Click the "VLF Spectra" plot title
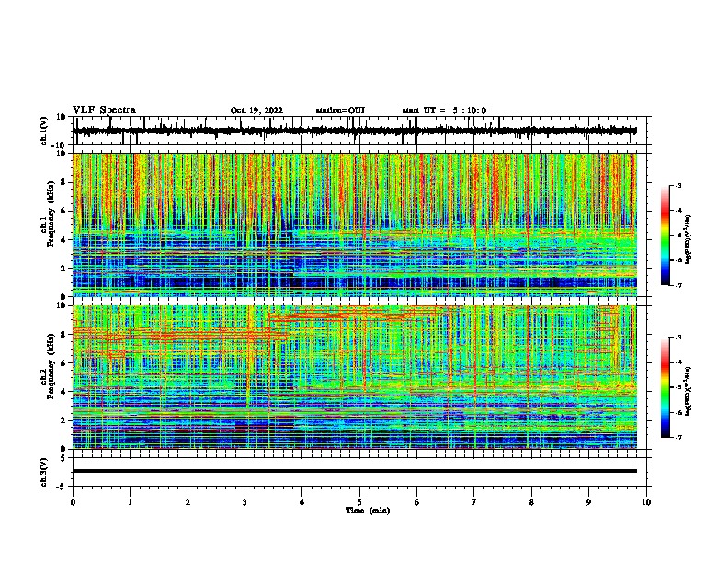The height and width of the screenshot is (563, 728). coord(104,110)
